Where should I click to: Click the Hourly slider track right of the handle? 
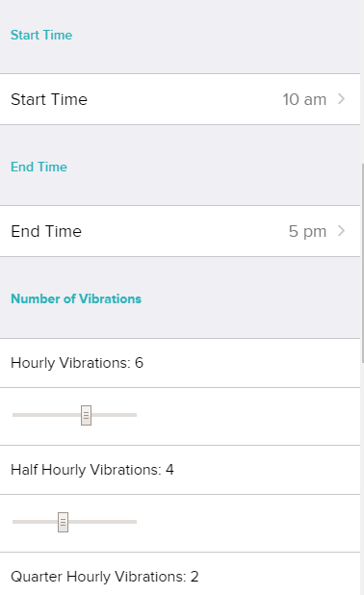coord(114,415)
